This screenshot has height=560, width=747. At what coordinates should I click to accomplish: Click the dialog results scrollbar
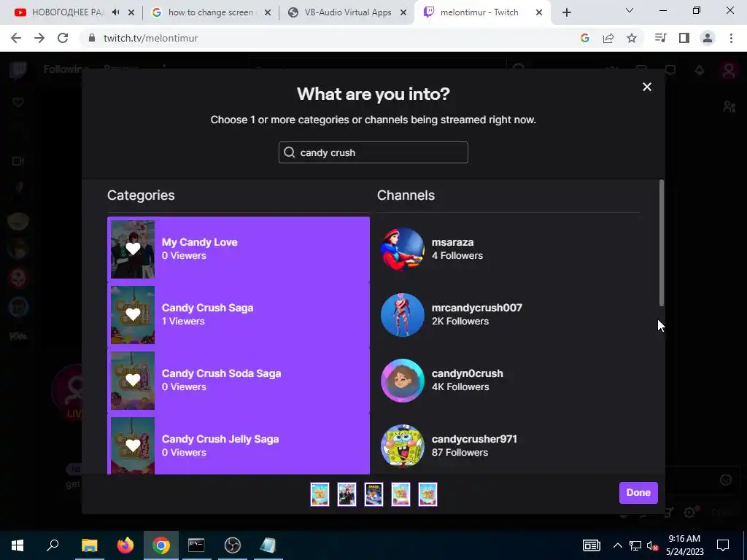pos(661,243)
